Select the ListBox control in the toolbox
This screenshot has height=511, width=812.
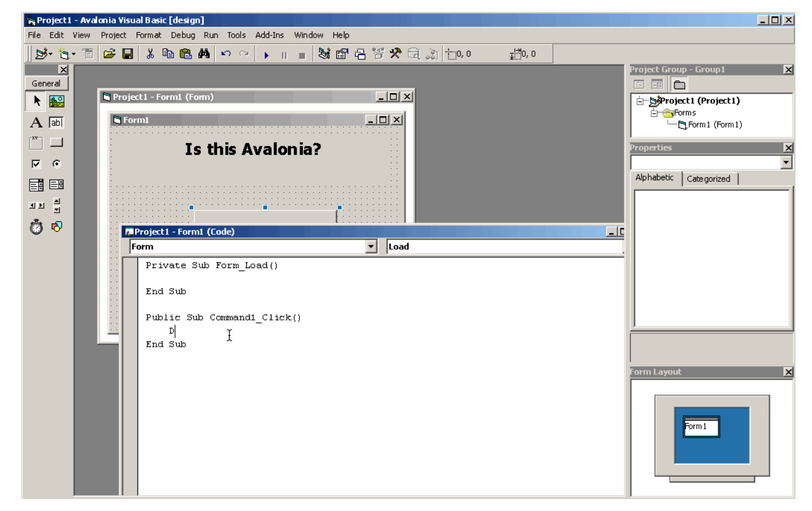point(56,185)
